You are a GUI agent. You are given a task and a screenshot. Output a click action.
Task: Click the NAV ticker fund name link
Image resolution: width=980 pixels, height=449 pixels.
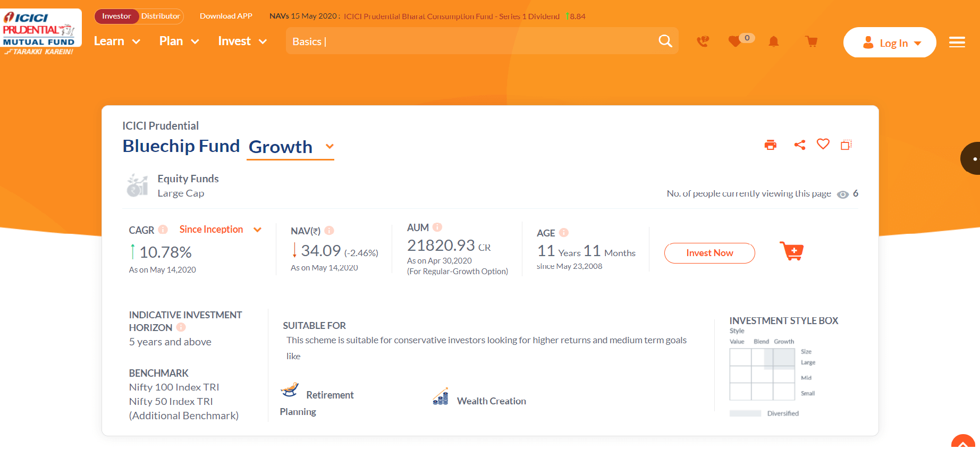coord(451,16)
